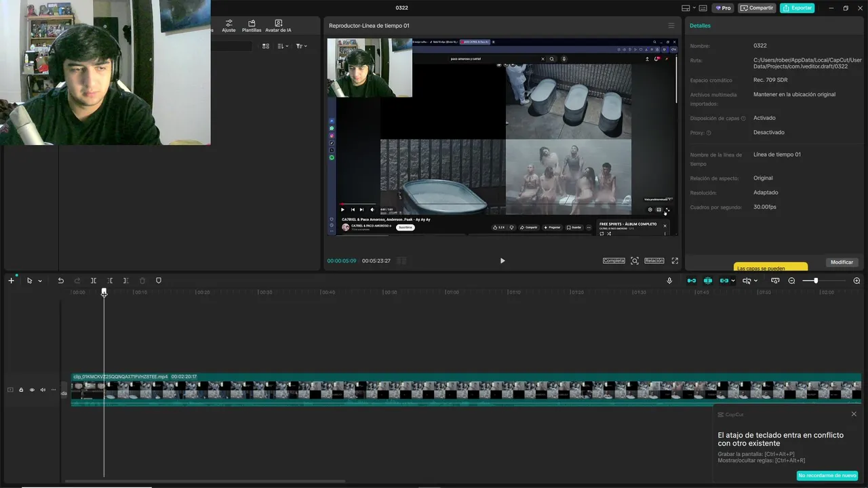This screenshot has width=868, height=488.
Task: Click the timeline horizontal scrollbar
Action: click(205, 482)
